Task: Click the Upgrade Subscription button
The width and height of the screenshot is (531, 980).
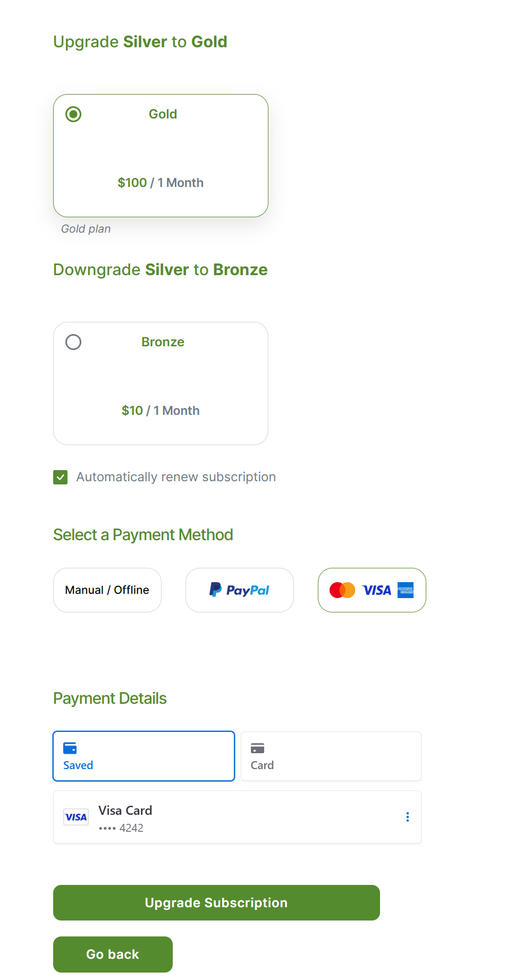Action: tap(216, 902)
